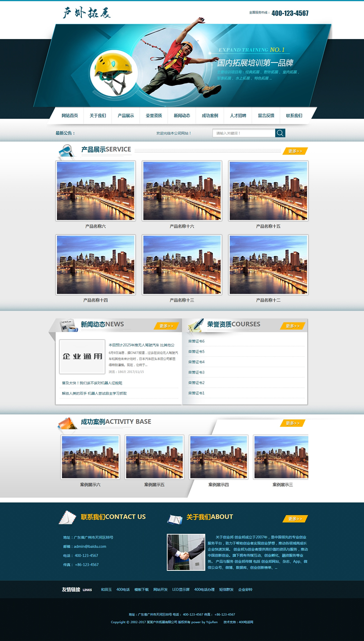Open the 案例展示五 case thumbnail
Screen dimensions: 364x641
(154, 457)
